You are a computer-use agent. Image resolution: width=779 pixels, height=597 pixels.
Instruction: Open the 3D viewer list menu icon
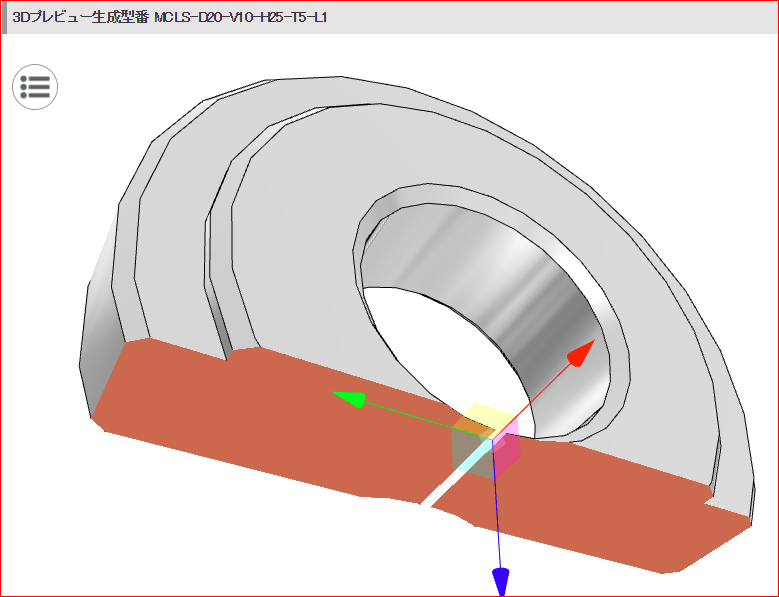[x=35, y=87]
